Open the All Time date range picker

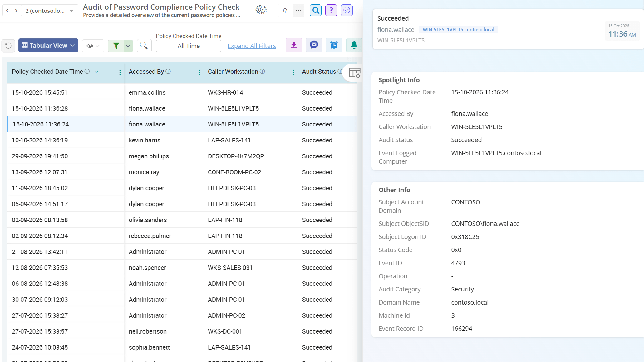click(189, 46)
